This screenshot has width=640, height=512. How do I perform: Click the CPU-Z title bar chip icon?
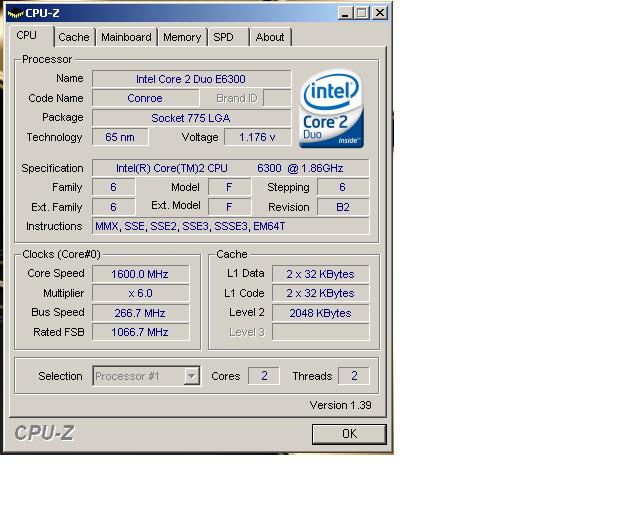[x=16, y=13]
